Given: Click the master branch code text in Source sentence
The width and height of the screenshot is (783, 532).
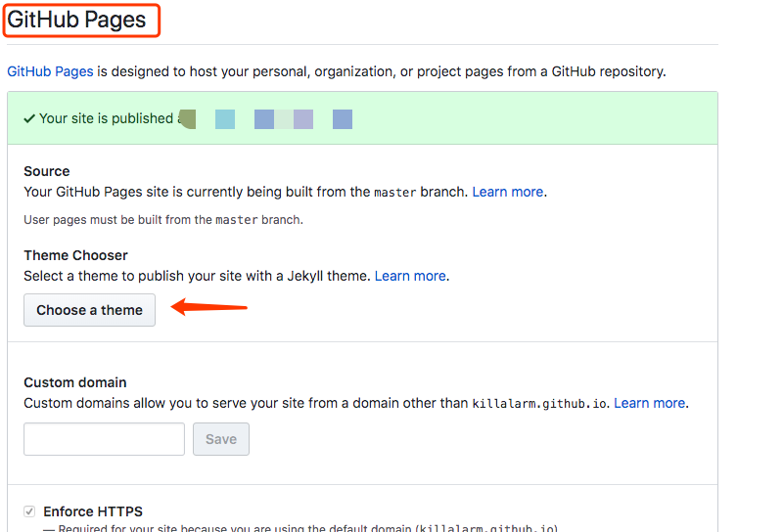Looking at the screenshot, I should [x=395, y=192].
